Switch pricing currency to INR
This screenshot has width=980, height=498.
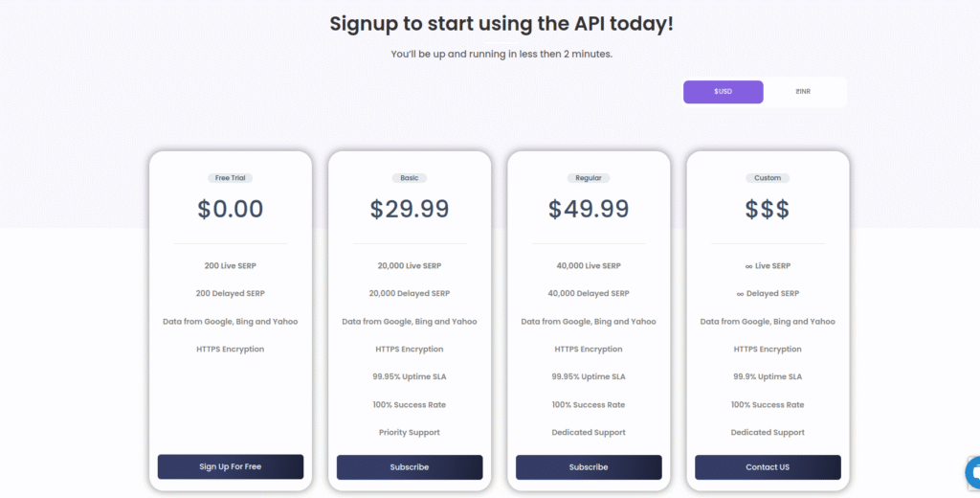point(803,92)
